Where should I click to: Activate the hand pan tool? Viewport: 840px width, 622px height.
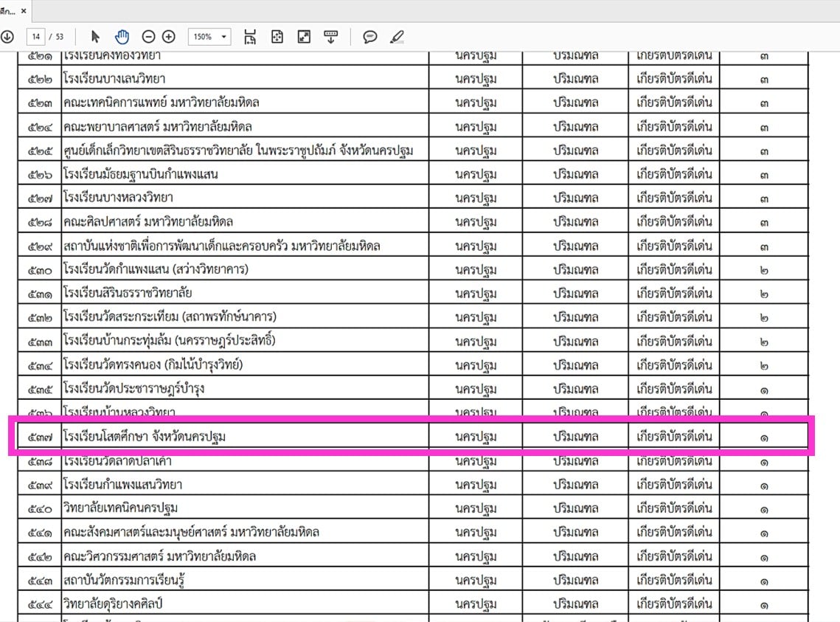click(x=122, y=37)
